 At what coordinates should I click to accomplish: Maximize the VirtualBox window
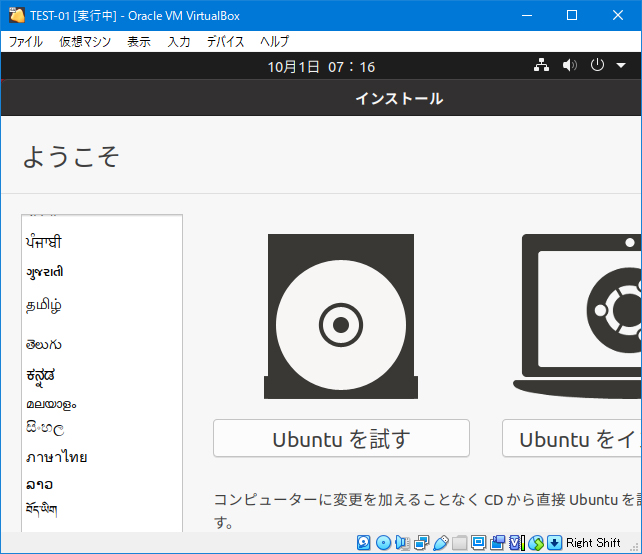[572, 15]
